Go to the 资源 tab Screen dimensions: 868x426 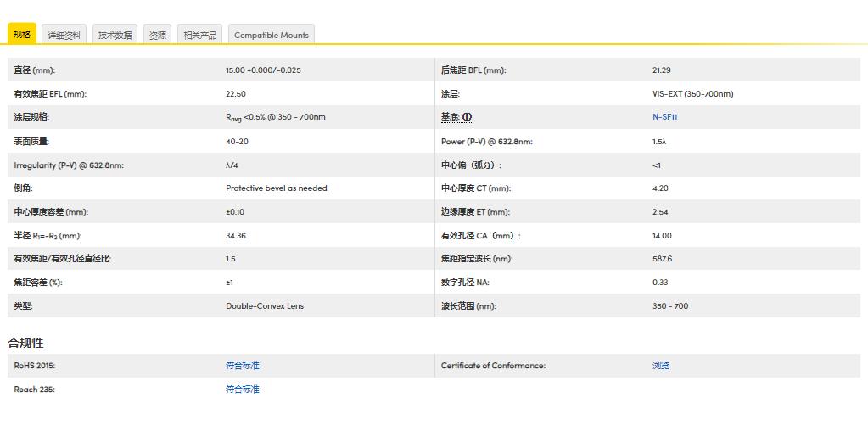[x=158, y=35]
